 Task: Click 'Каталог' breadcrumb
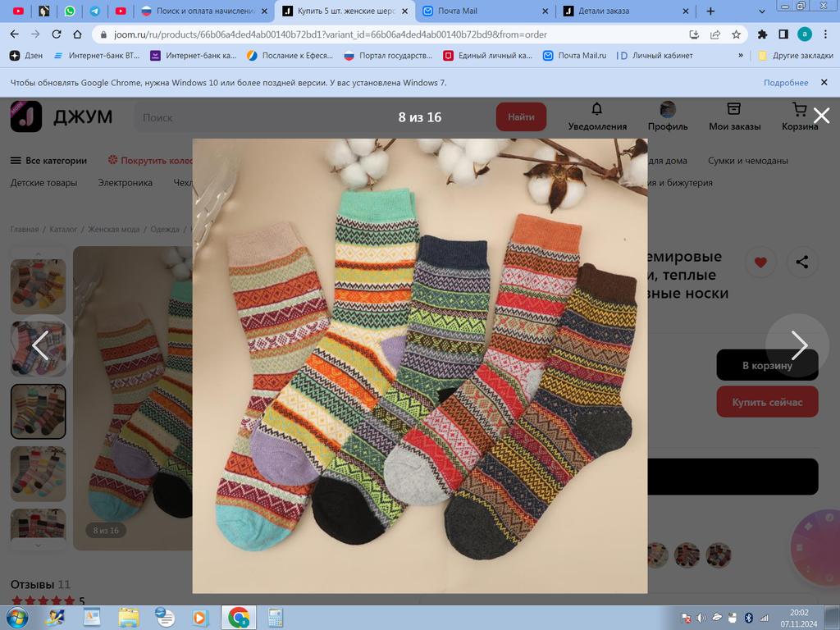point(63,230)
